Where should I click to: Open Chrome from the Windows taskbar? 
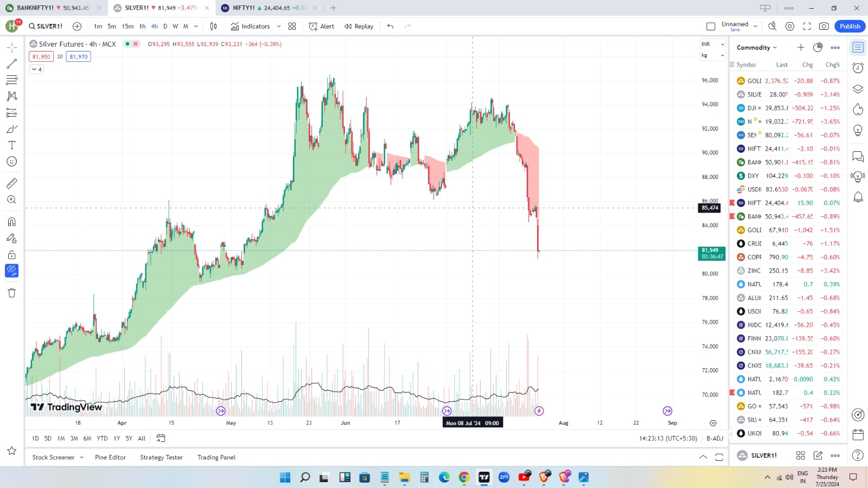[464, 477]
